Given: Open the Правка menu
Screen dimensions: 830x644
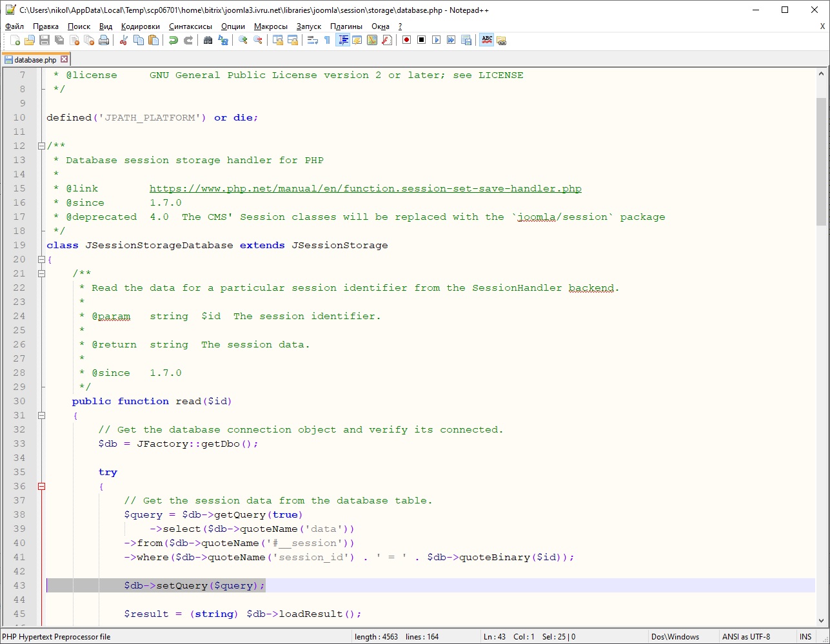Looking at the screenshot, I should (46, 26).
